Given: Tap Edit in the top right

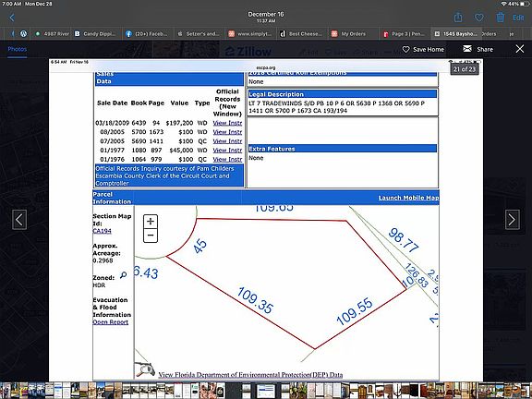Looking at the screenshot, I should [x=518, y=18].
